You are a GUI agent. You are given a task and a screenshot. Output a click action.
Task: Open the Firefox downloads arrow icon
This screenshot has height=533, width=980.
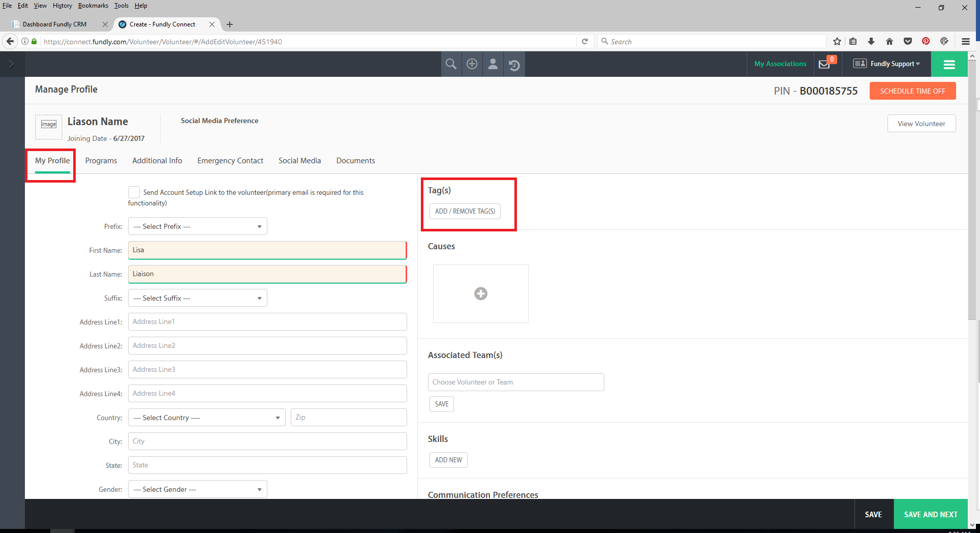coord(871,42)
